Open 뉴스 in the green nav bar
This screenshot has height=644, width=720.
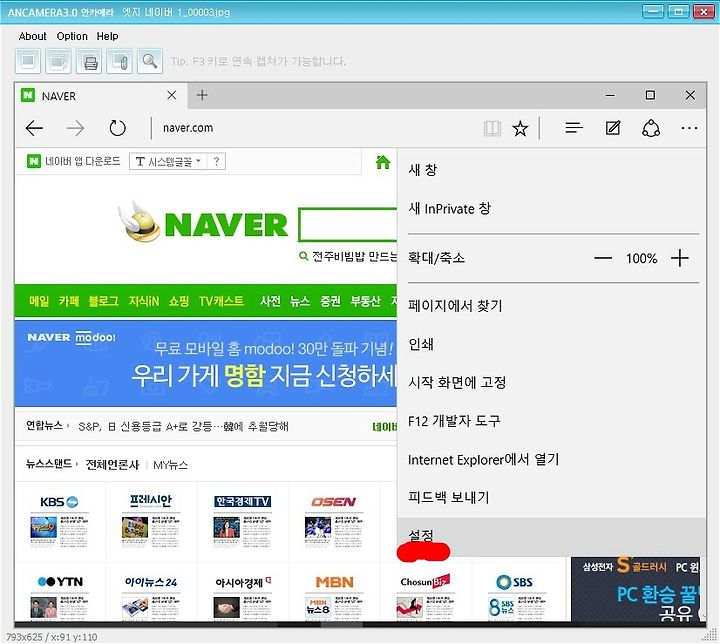point(300,301)
